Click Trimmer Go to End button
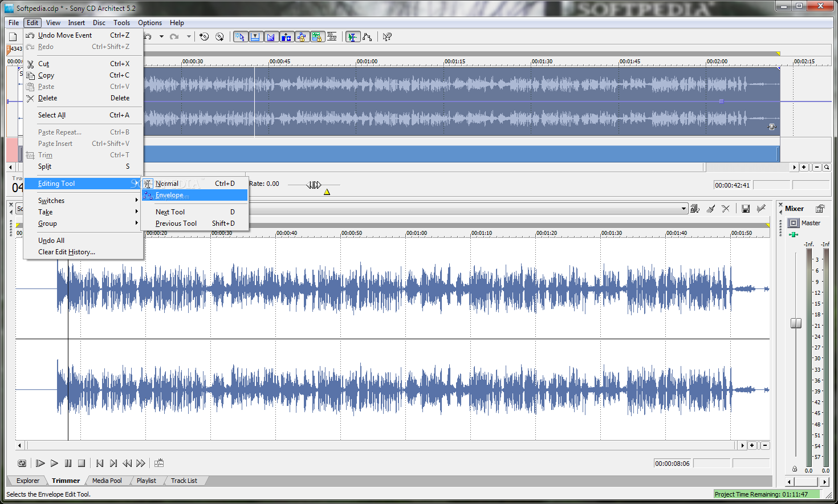 (x=113, y=464)
